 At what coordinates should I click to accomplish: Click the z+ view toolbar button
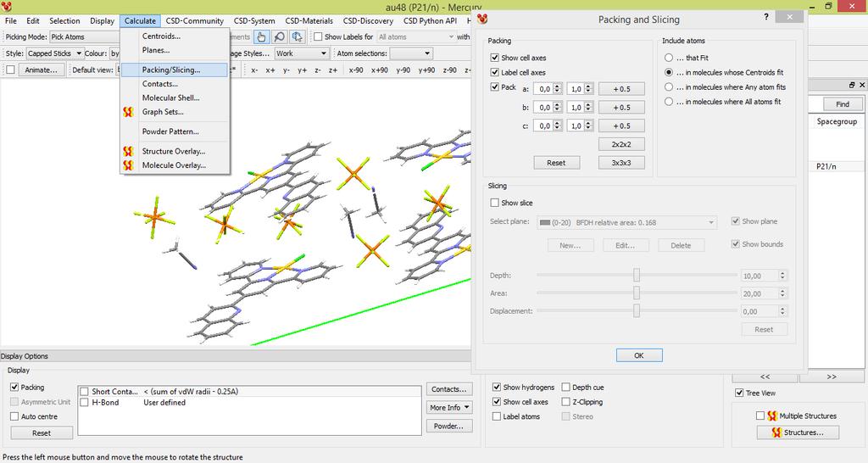(x=333, y=70)
